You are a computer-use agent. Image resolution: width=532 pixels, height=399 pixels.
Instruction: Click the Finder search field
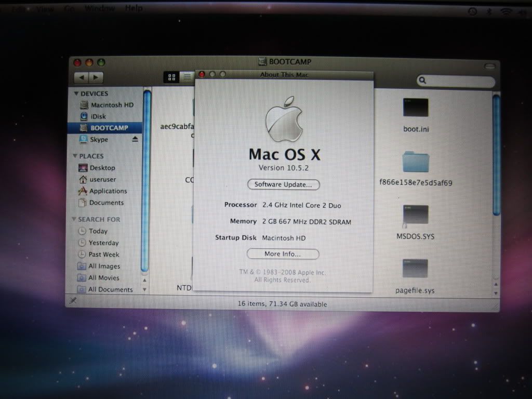[x=456, y=81]
